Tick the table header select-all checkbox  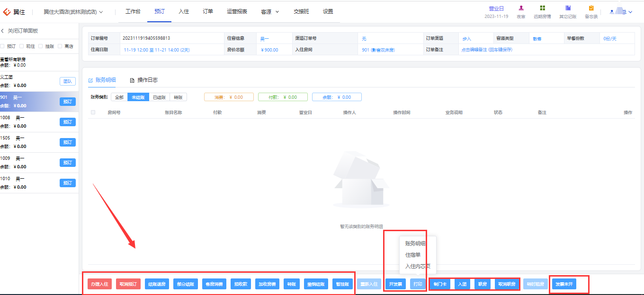tap(93, 113)
